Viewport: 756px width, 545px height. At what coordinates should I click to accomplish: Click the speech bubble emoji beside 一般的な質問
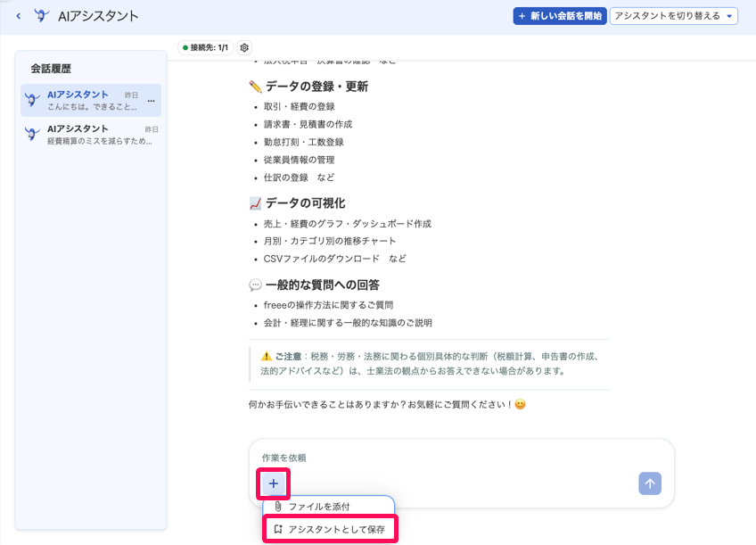click(255, 285)
